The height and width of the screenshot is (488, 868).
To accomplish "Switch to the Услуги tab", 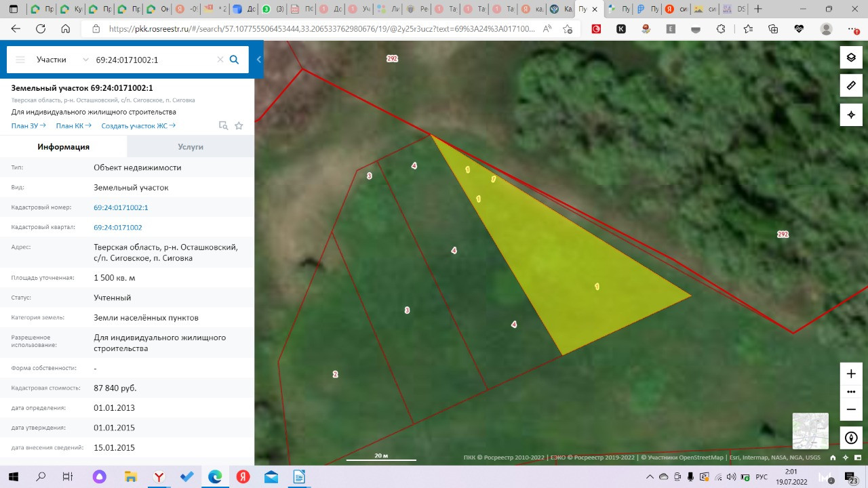I will (x=191, y=146).
